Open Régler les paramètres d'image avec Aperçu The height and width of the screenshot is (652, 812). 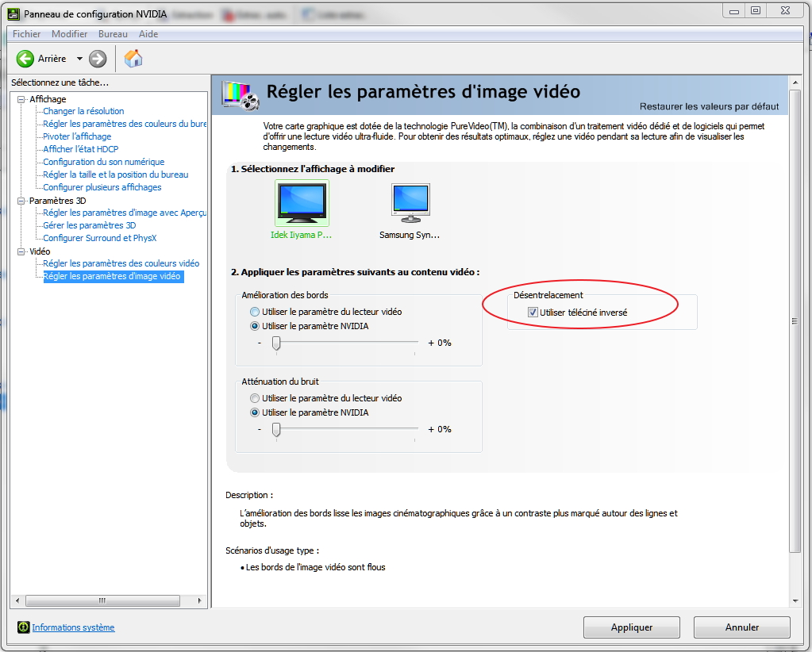click(x=125, y=213)
